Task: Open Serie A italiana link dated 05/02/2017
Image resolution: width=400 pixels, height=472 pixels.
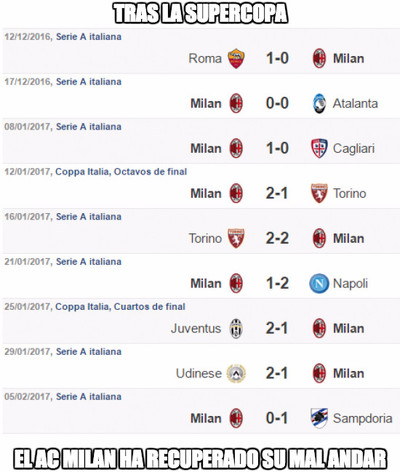Action: coord(89,397)
